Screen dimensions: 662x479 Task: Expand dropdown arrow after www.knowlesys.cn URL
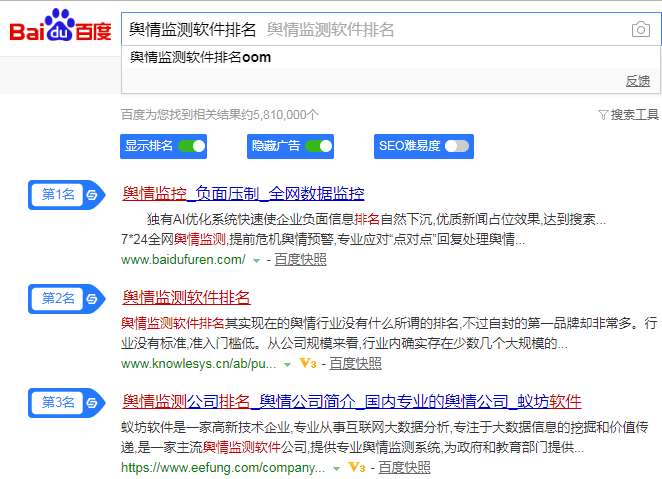pos(288,365)
